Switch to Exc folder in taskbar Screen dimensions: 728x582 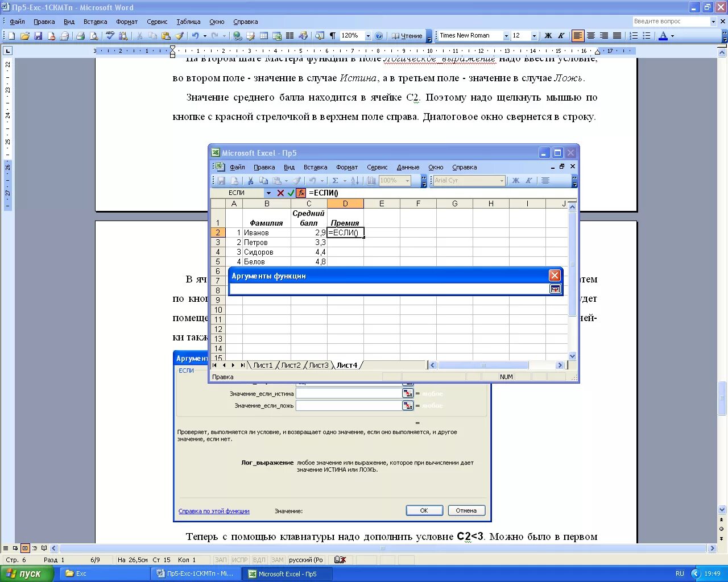point(104,574)
